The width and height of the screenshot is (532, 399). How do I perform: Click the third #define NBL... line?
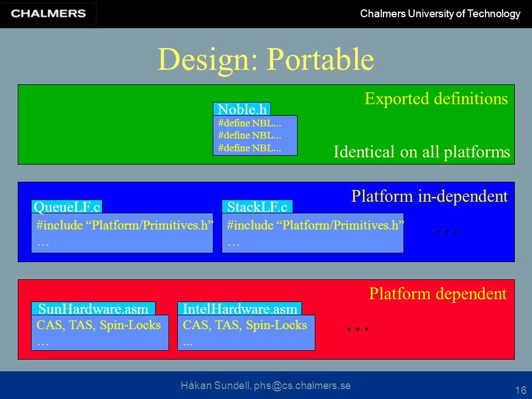point(250,148)
